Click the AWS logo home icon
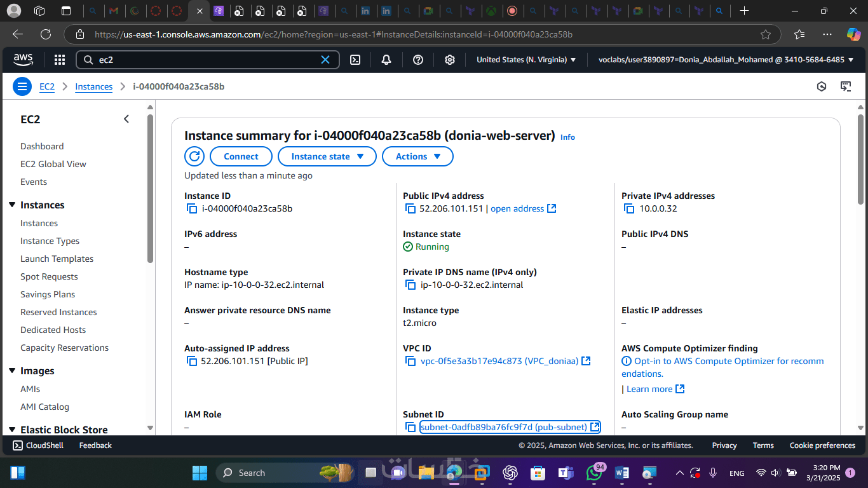 (x=24, y=60)
